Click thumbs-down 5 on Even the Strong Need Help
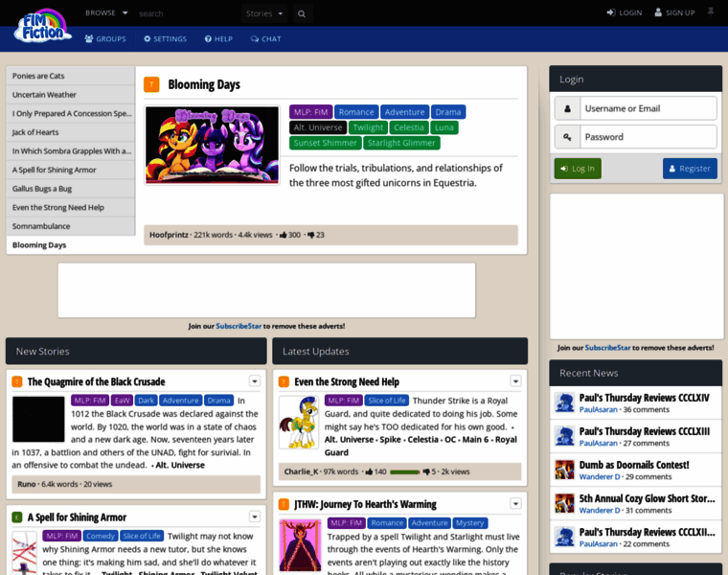728x575 pixels. click(429, 471)
